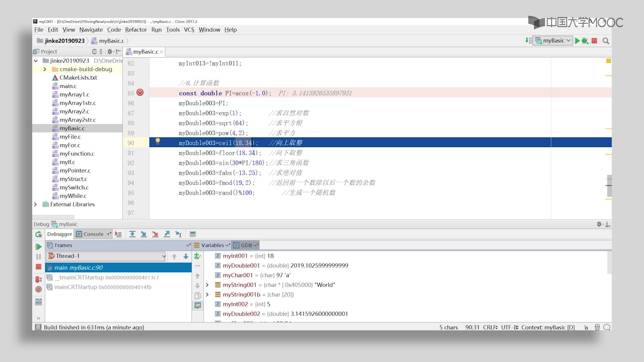644x362 pixels.
Task: Toggle Show watches in variables view
Action: pos(198,305)
